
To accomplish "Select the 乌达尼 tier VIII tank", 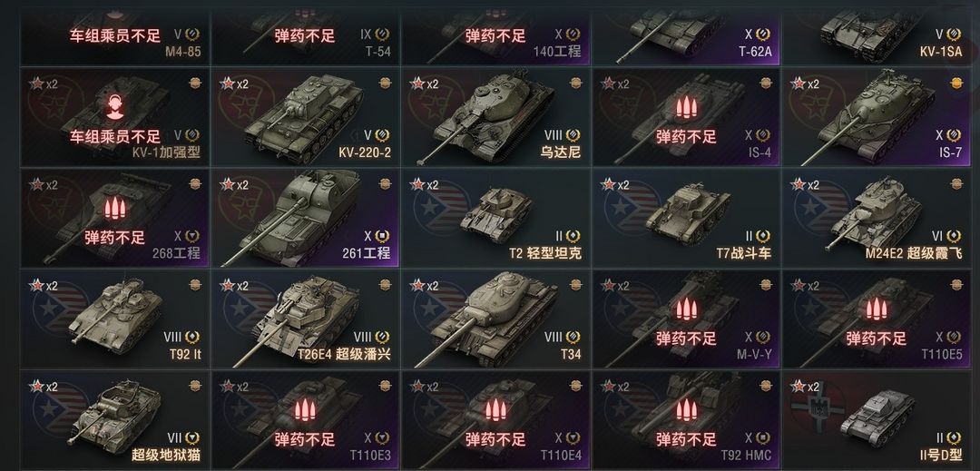I will (x=495, y=117).
